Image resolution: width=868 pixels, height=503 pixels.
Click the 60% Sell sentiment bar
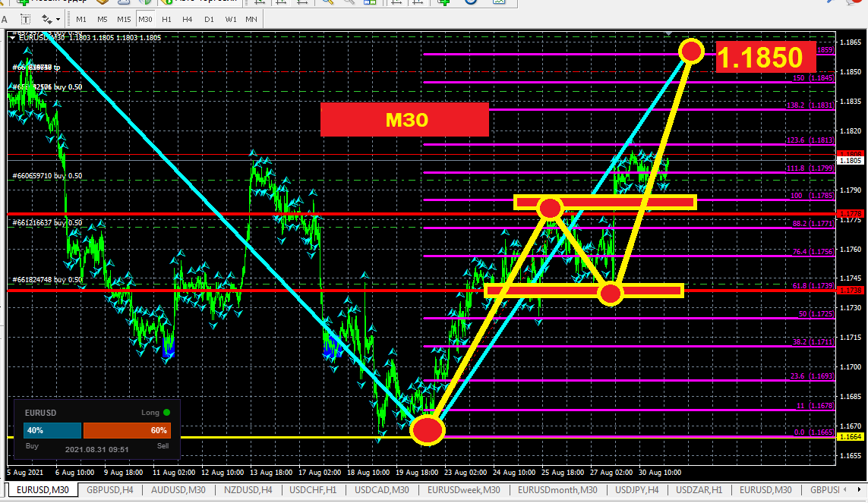(x=128, y=430)
